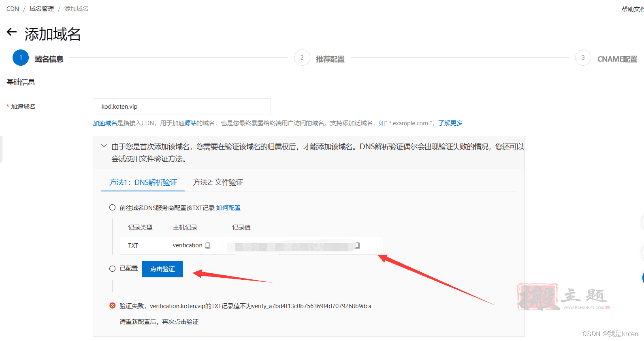Click the red verification failed icon
Screen dimensions: 644x341
[113, 306]
